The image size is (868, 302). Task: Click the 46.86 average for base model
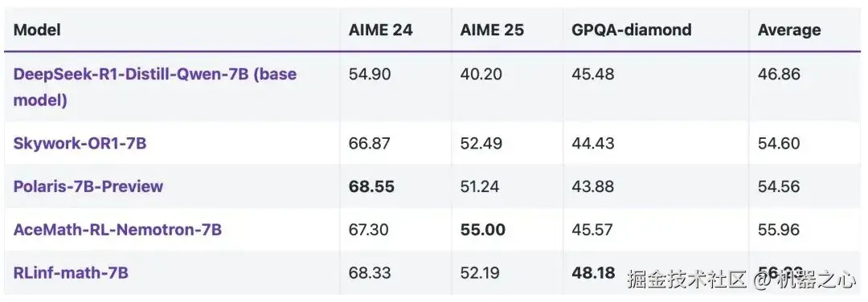coord(779,74)
